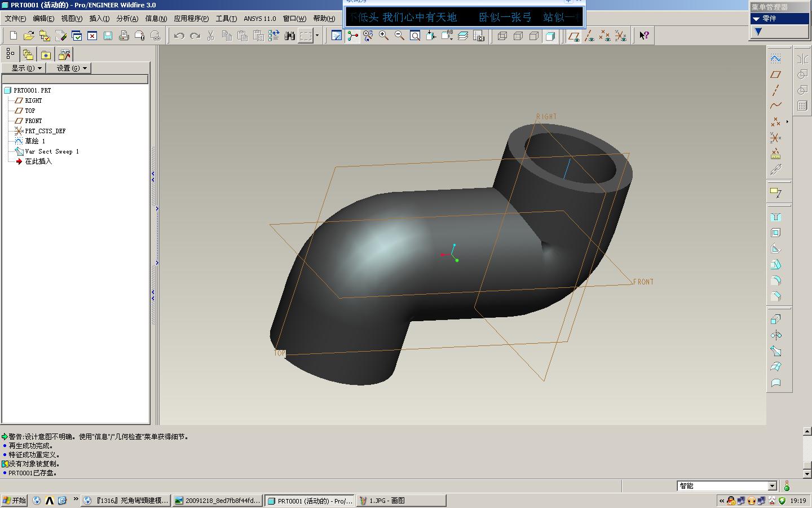Viewport: 812px width, 508px height.
Task: Print the current model icon
Action: (123, 36)
